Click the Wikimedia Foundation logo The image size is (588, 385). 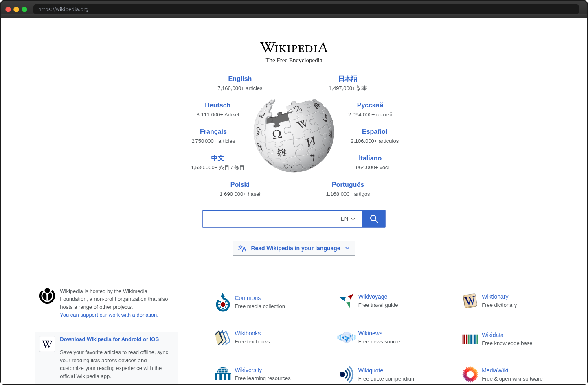click(x=47, y=296)
